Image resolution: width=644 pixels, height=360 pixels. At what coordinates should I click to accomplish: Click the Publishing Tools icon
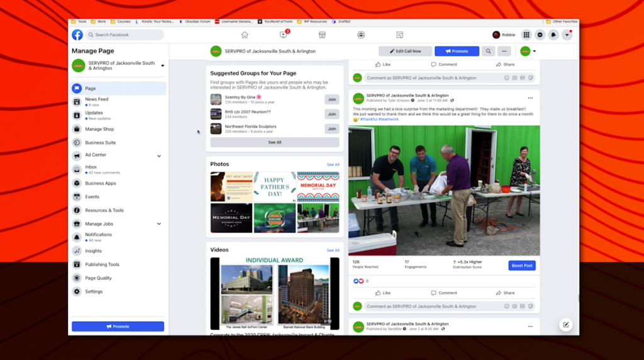pos(77,264)
